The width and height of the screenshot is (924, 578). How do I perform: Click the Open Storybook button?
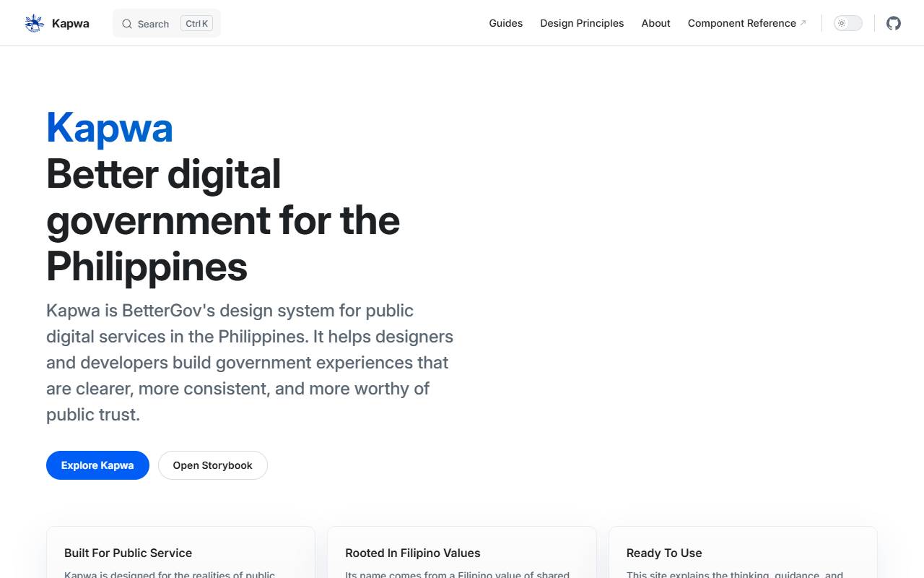(213, 465)
